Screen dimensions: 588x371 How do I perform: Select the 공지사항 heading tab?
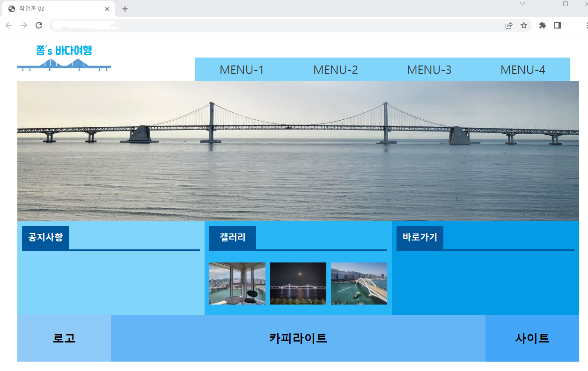pos(45,238)
